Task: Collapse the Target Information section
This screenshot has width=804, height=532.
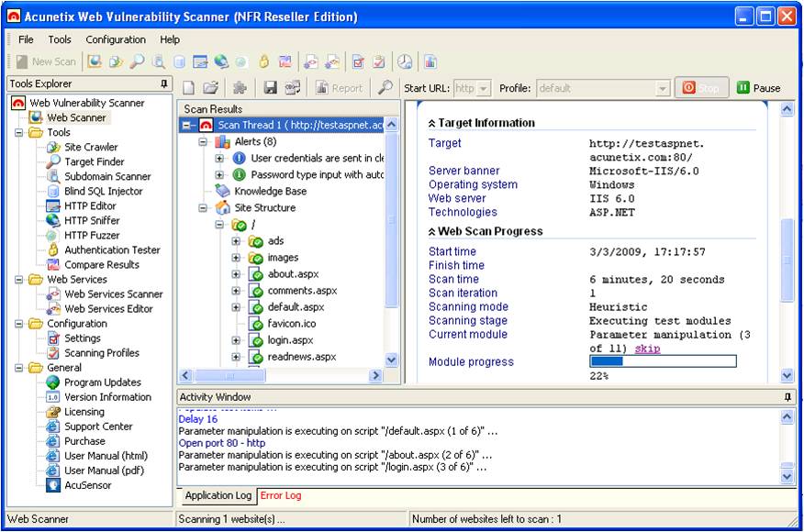Action: point(431,124)
